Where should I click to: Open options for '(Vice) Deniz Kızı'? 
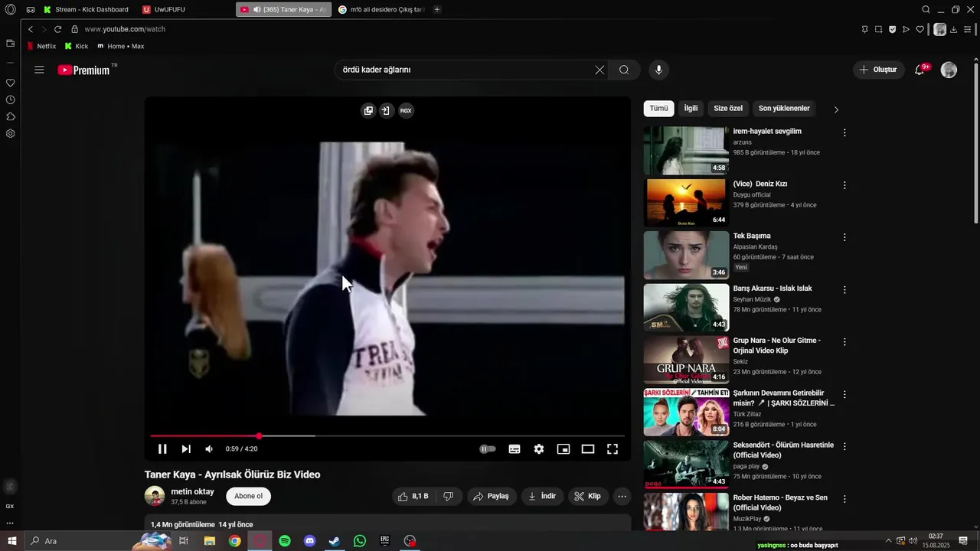pos(844,185)
